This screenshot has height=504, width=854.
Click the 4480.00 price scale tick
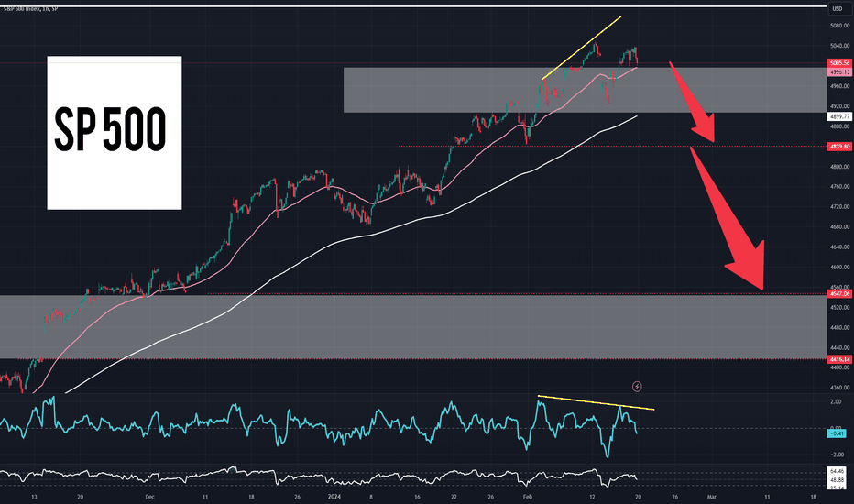840,327
